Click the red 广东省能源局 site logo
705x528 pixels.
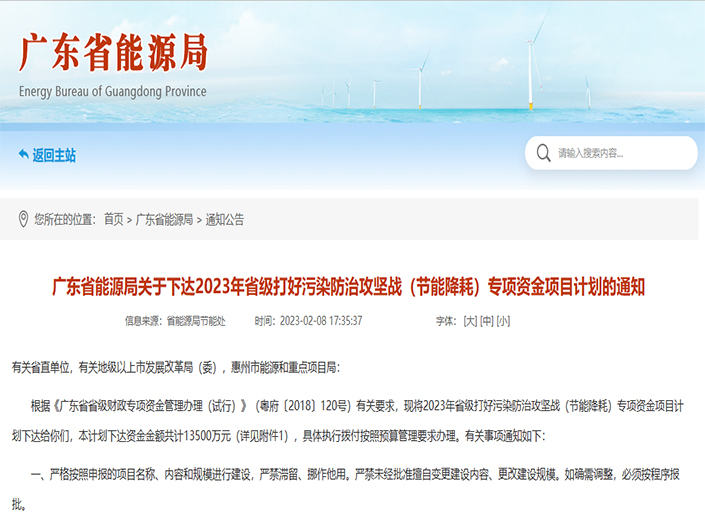click(x=113, y=54)
